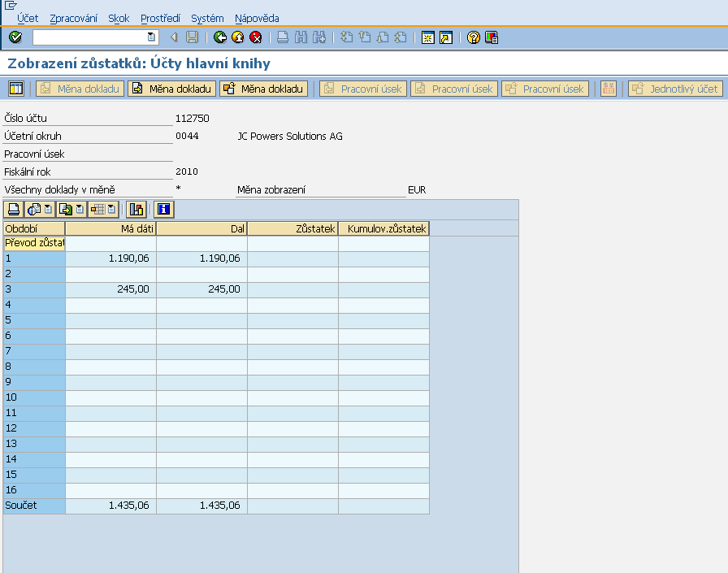Image resolution: width=728 pixels, height=573 pixels.
Task: Click the red Cancel icon
Action: [x=255, y=37]
